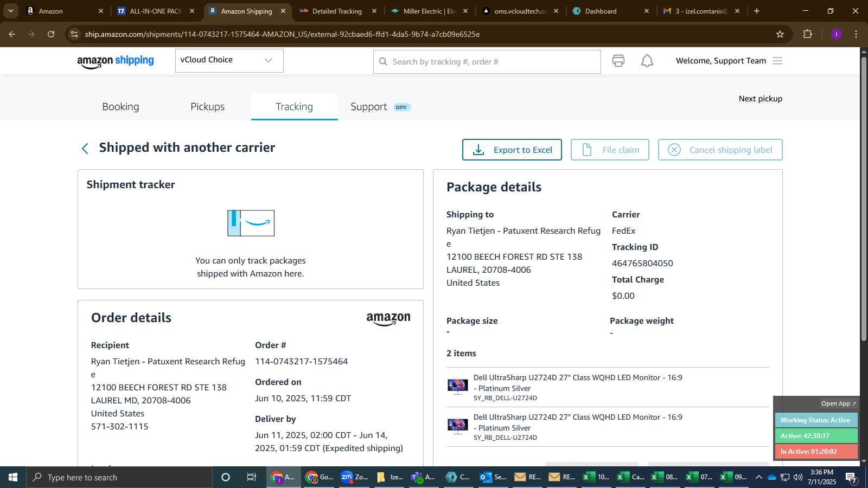
Task: Open the Windows notification center
Action: [x=851, y=477]
